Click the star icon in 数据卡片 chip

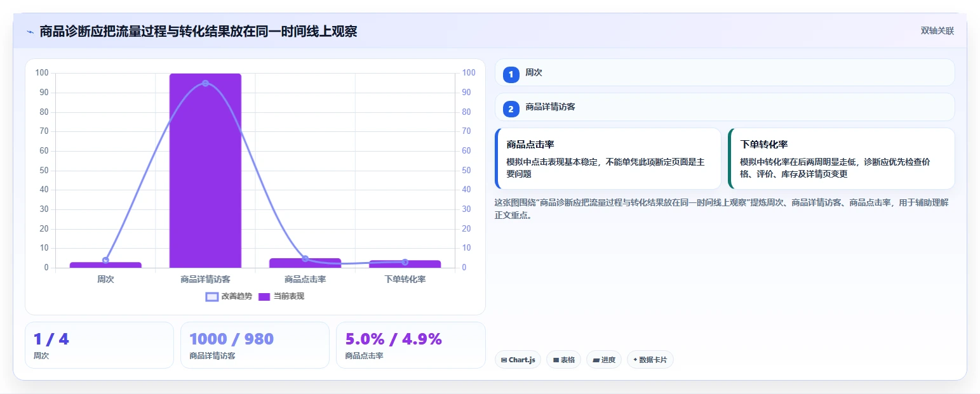click(635, 360)
